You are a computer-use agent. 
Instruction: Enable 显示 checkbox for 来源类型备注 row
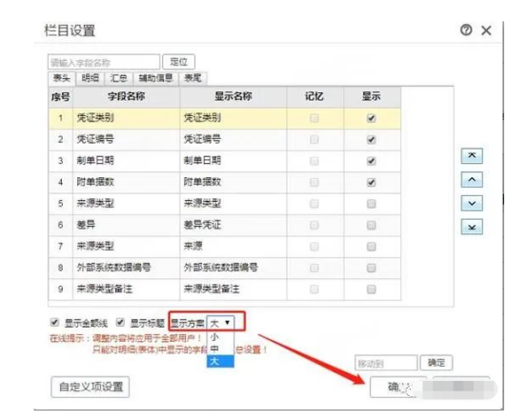[x=371, y=290]
